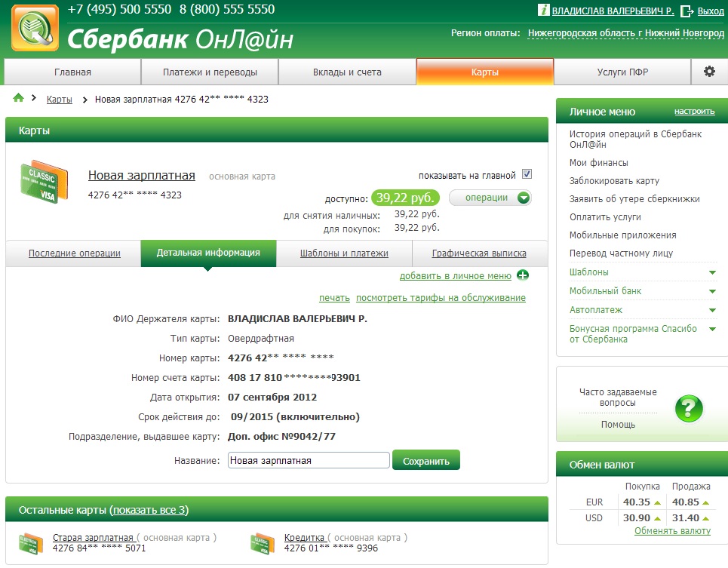
Task: Open the Услуги ПФР menu tab
Action: [622, 72]
